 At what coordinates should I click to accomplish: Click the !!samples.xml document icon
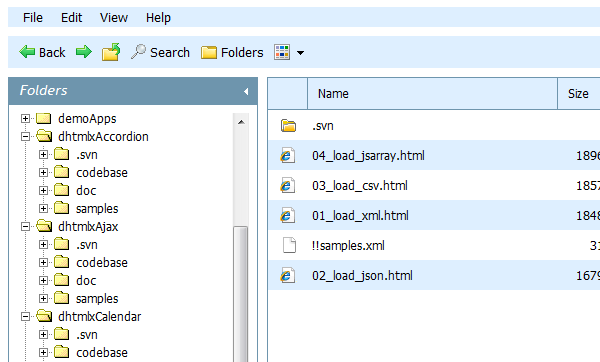tap(289, 245)
